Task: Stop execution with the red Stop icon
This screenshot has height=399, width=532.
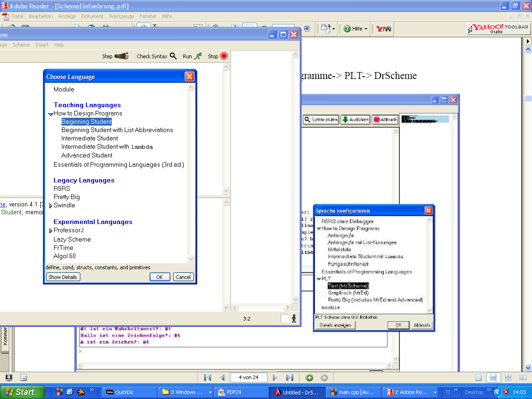Action: point(224,56)
